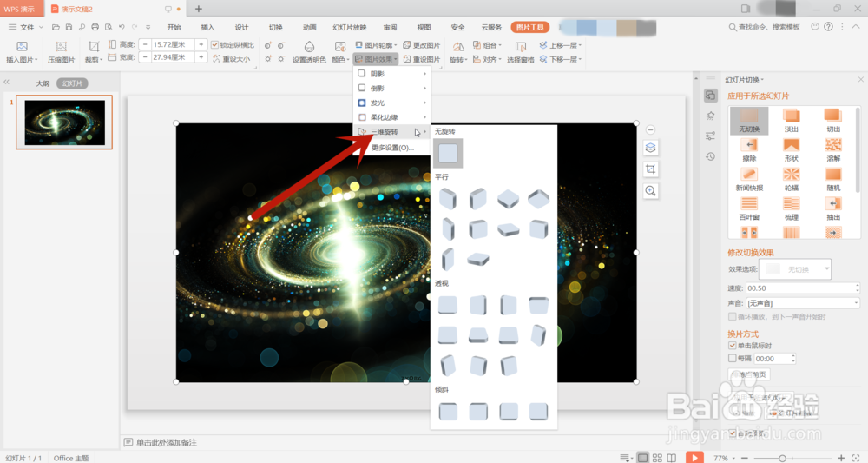Click the 速度 speed field
The height and width of the screenshot is (463, 868).
803,288
